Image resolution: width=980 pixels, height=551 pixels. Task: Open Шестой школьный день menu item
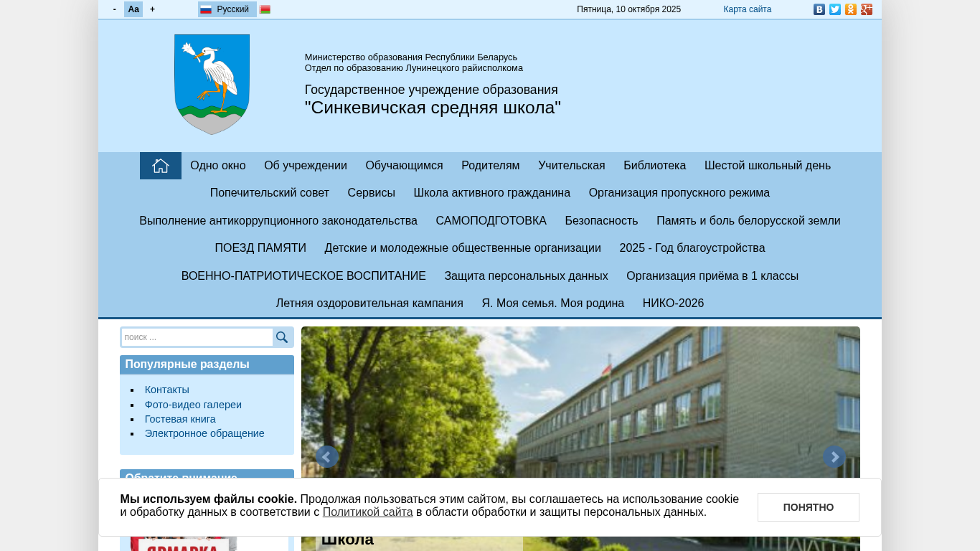(x=768, y=166)
